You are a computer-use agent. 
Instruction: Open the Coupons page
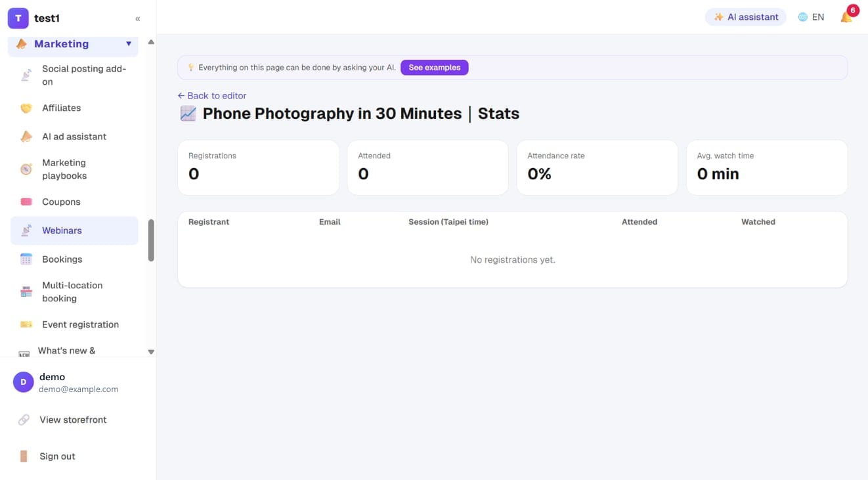74,202
